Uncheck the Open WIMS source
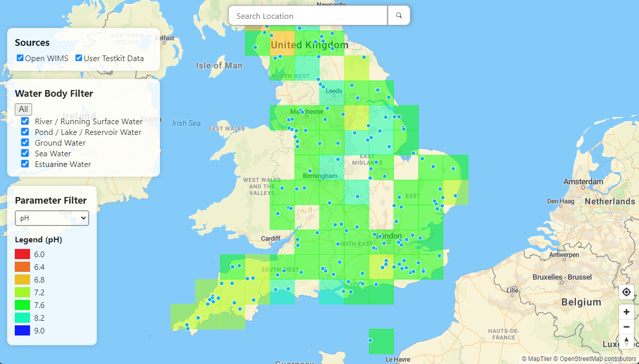 (20, 58)
